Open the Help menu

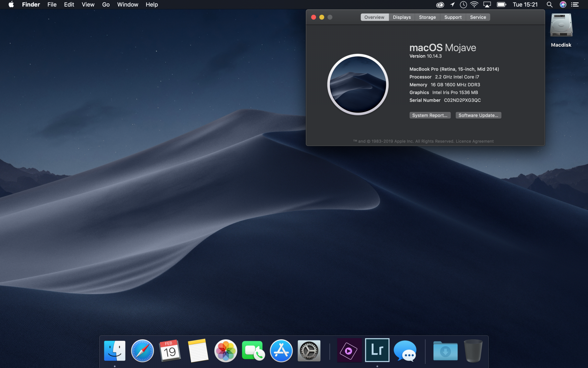[x=152, y=4]
